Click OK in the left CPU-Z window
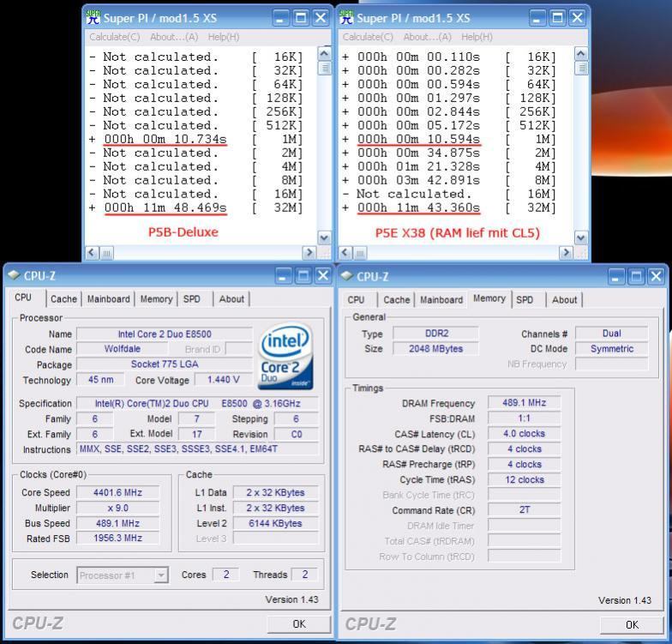 pyautogui.click(x=299, y=624)
